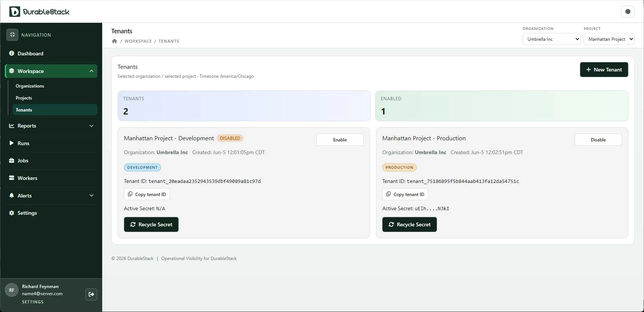
Task: Click the New Tenant button
Action: click(604, 70)
